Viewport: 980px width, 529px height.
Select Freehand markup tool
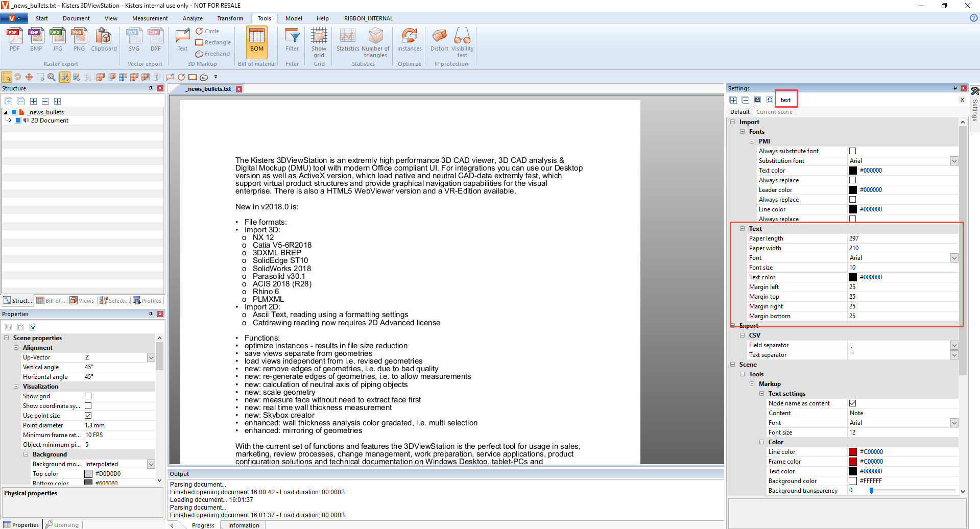212,54
